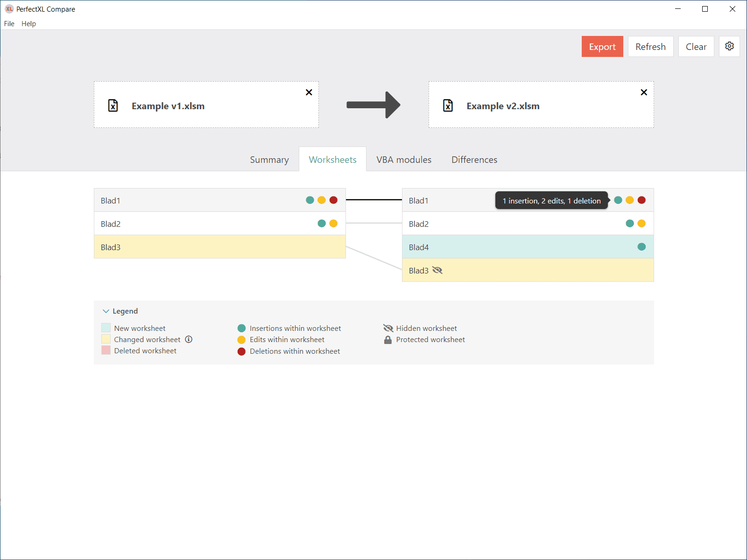
Task: Click the Clear button
Action: point(696,47)
